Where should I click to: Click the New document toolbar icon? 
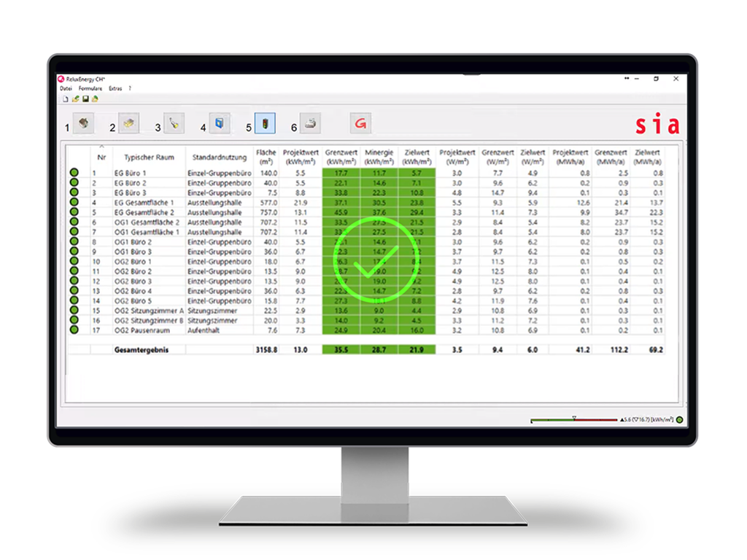click(x=65, y=98)
